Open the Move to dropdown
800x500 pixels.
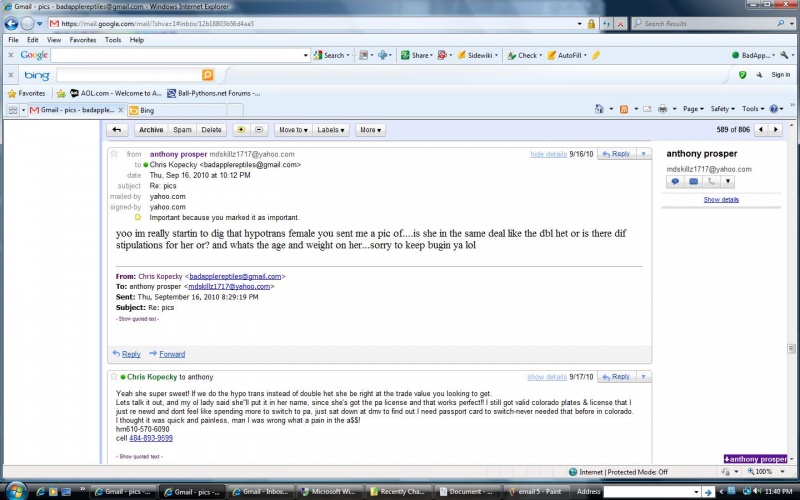tap(293, 130)
